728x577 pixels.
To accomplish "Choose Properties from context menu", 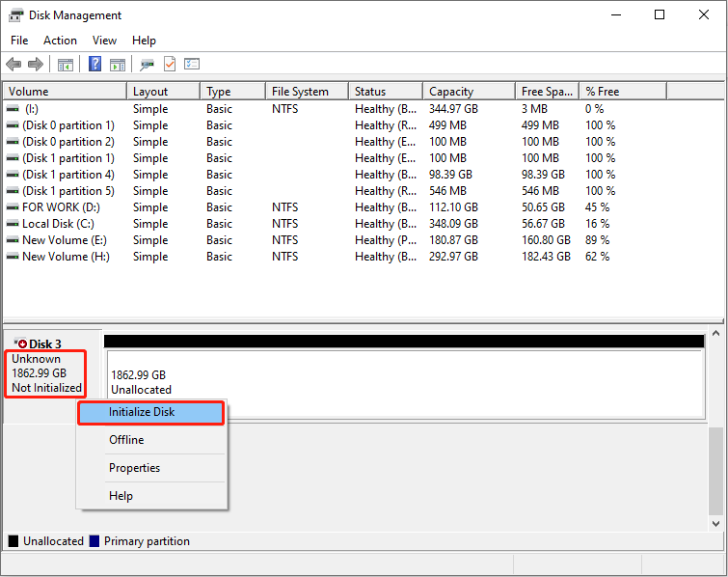I will (151, 468).
